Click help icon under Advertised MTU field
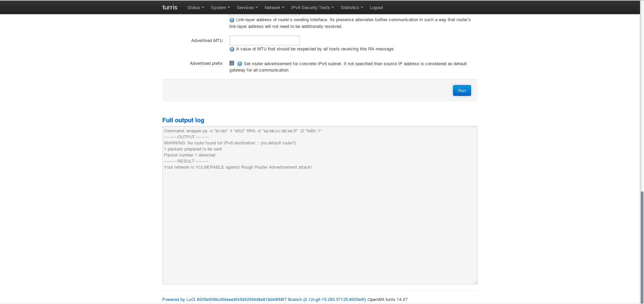The width and height of the screenshot is (644, 304). 232,49
